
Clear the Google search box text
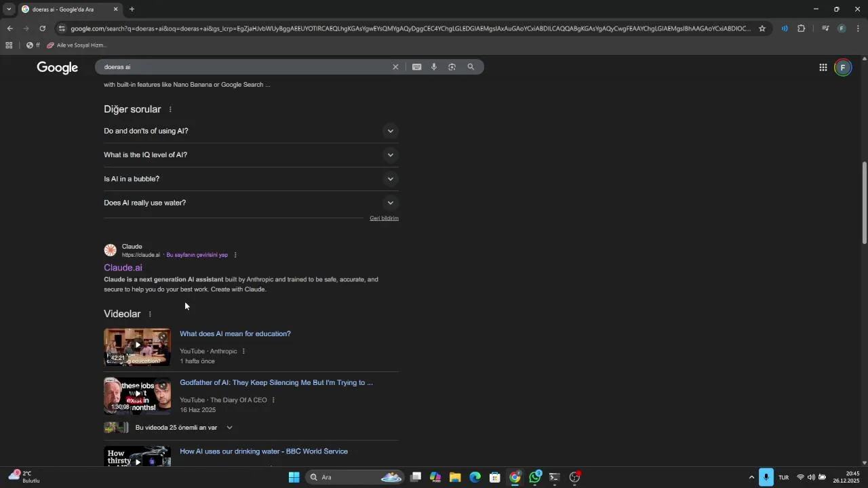(395, 67)
